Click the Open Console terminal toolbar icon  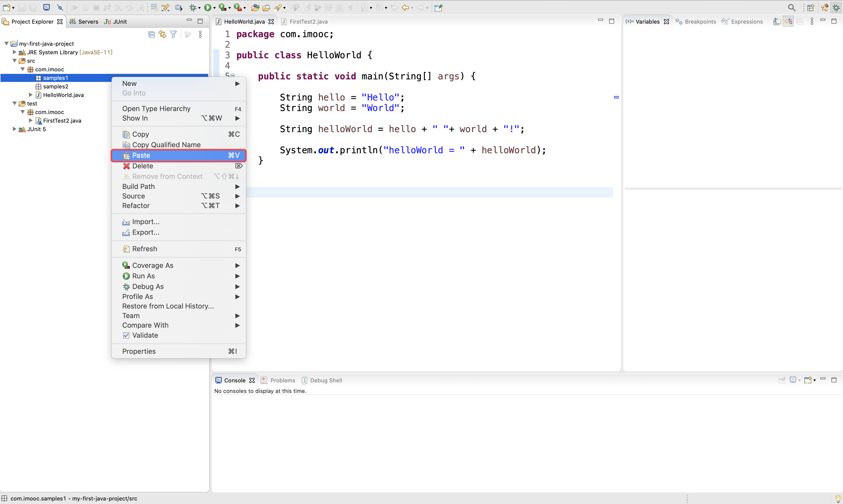pos(47,8)
